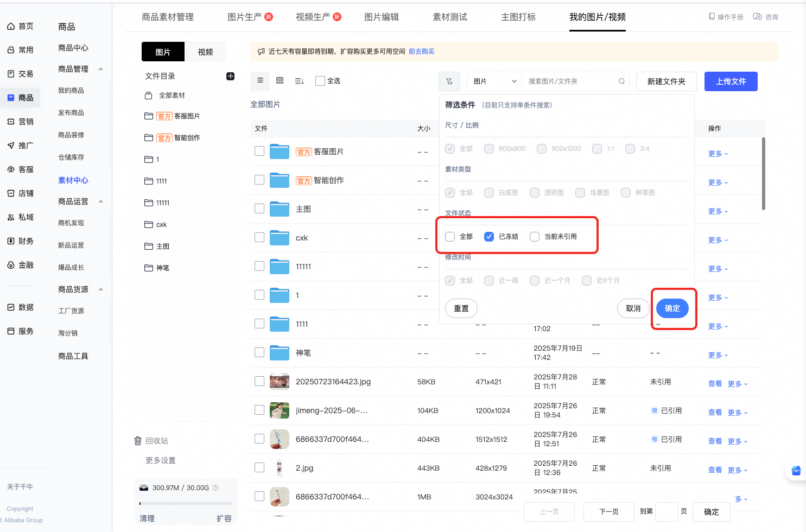Tick the 全选 select-all checkbox
The width and height of the screenshot is (806, 532).
pyautogui.click(x=320, y=81)
